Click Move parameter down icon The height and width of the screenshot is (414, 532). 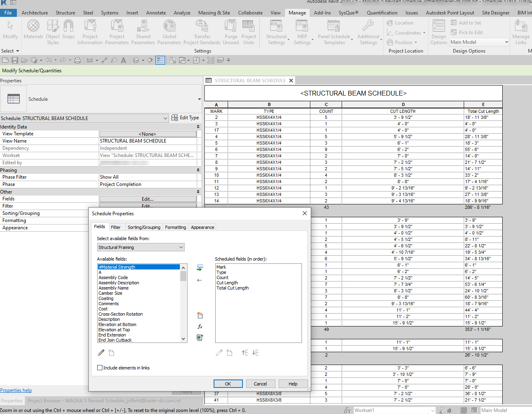pyautogui.click(x=255, y=353)
